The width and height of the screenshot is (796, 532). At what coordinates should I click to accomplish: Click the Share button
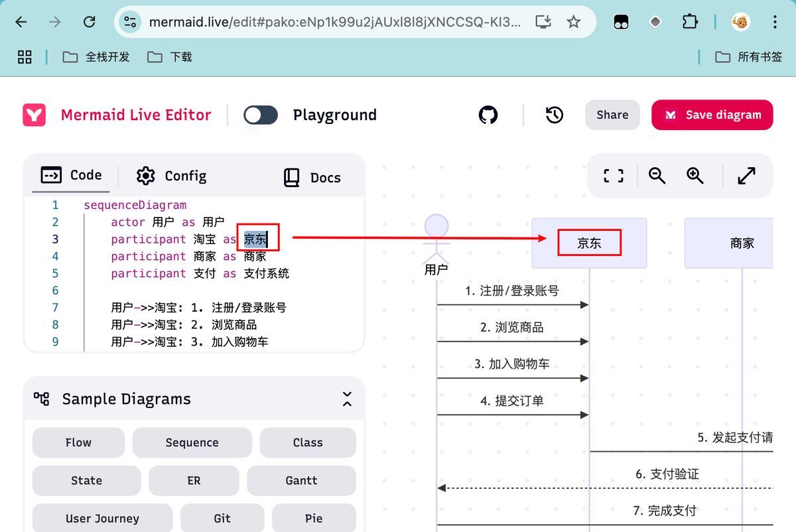point(612,115)
